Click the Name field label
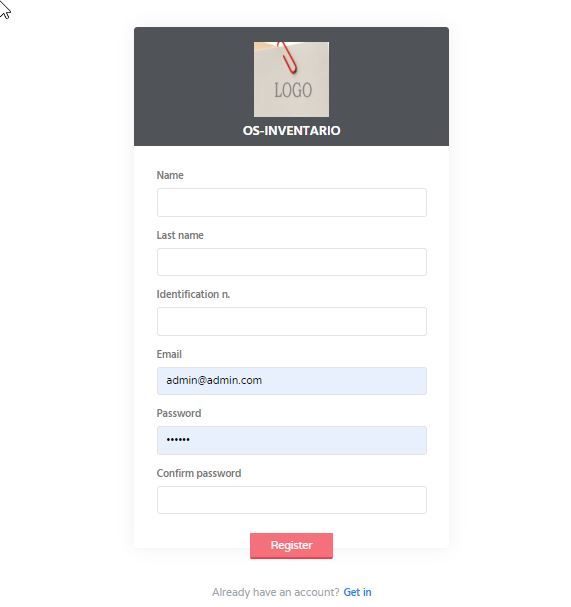 [x=170, y=175]
